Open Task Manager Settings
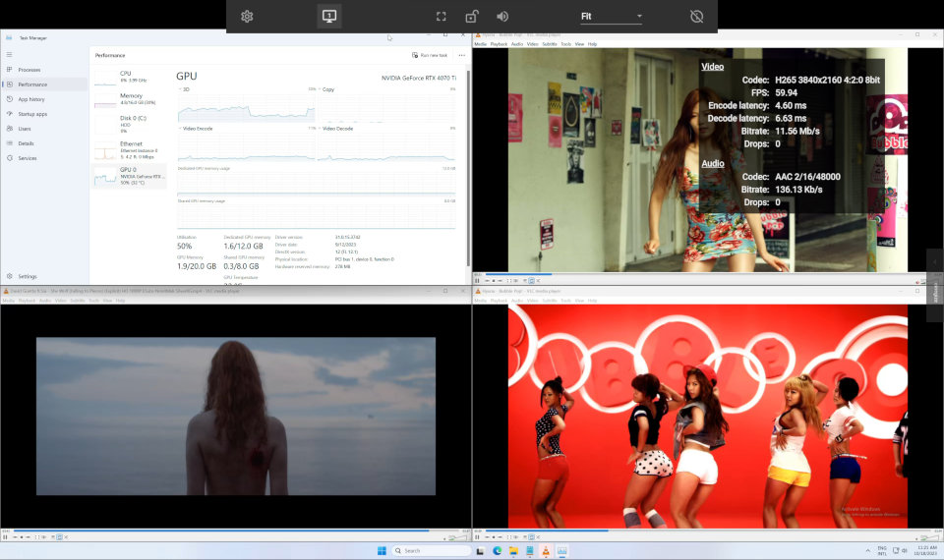The height and width of the screenshot is (560, 944). pos(27,276)
